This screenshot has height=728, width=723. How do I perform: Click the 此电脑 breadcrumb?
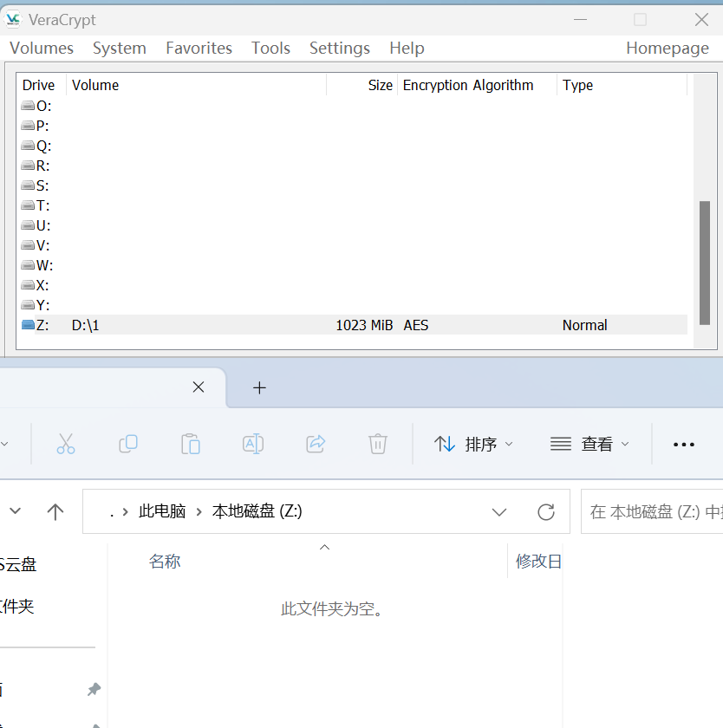(x=162, y=511)
